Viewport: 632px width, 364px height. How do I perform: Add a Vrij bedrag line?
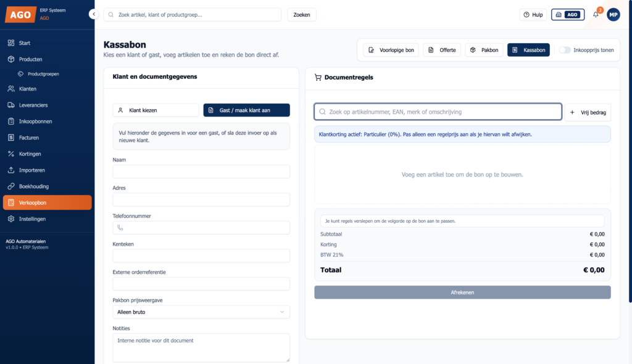(588, 112)
